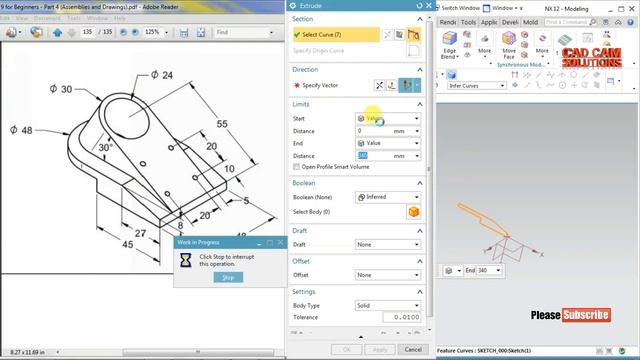
Task: Click Cancel in the Extrude dialog
Action: (x=413, y=350)
